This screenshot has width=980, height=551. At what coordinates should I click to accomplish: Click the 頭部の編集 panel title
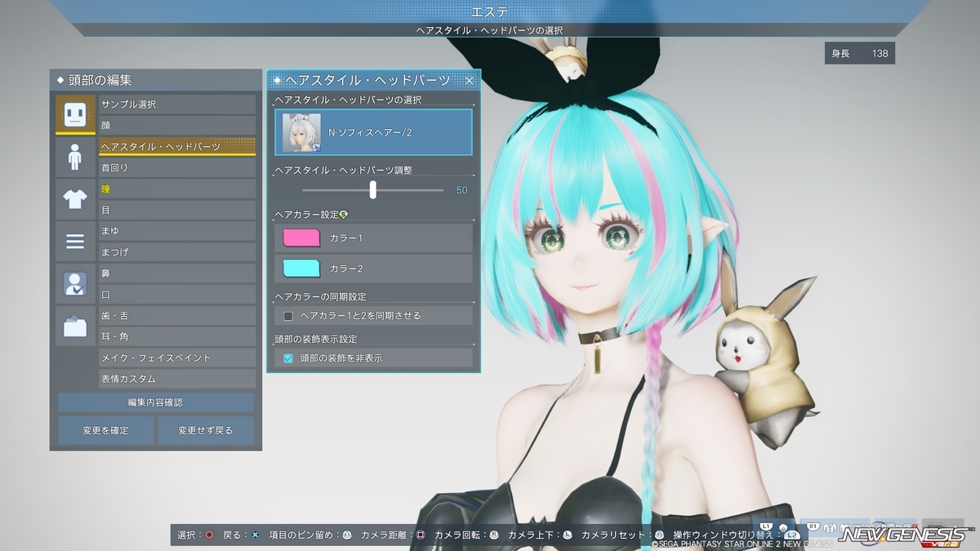pyautogui.click(x=100, y=80)
